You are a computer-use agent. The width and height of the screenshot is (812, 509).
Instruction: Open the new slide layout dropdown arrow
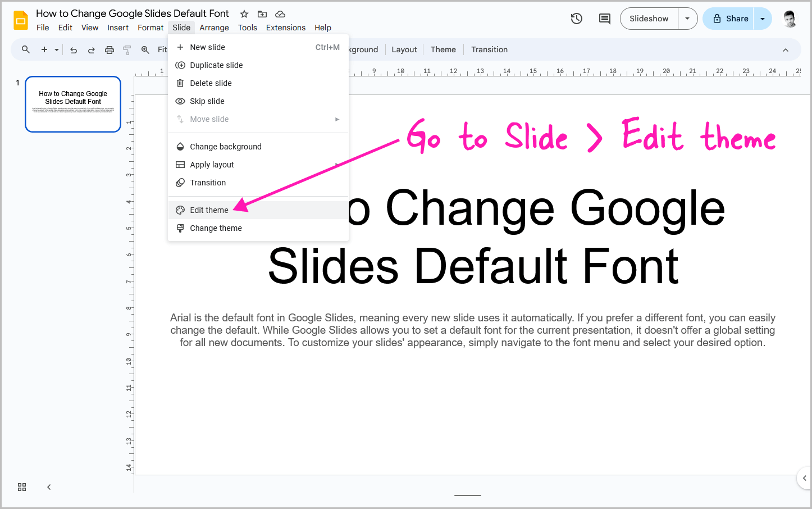[57, 49]
